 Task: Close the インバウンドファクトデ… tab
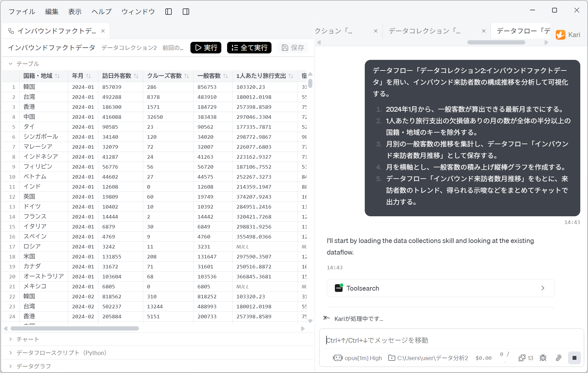coord(103,31)
